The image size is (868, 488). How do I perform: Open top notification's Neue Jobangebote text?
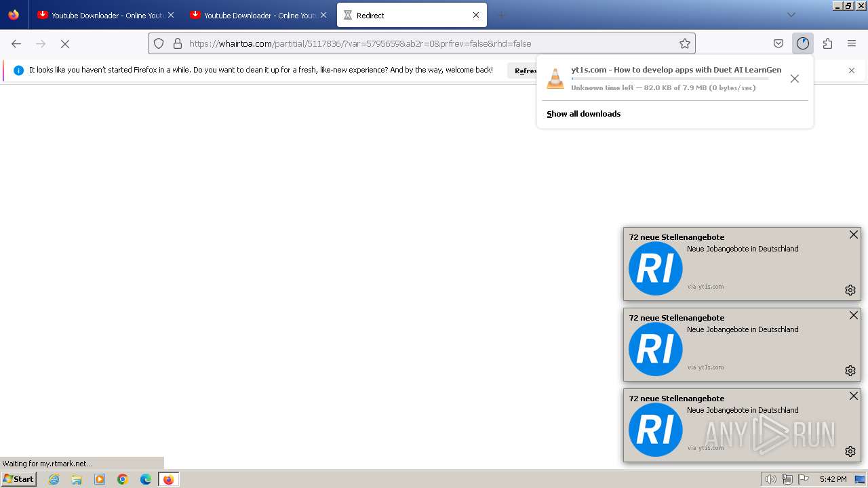coord(743,249)
